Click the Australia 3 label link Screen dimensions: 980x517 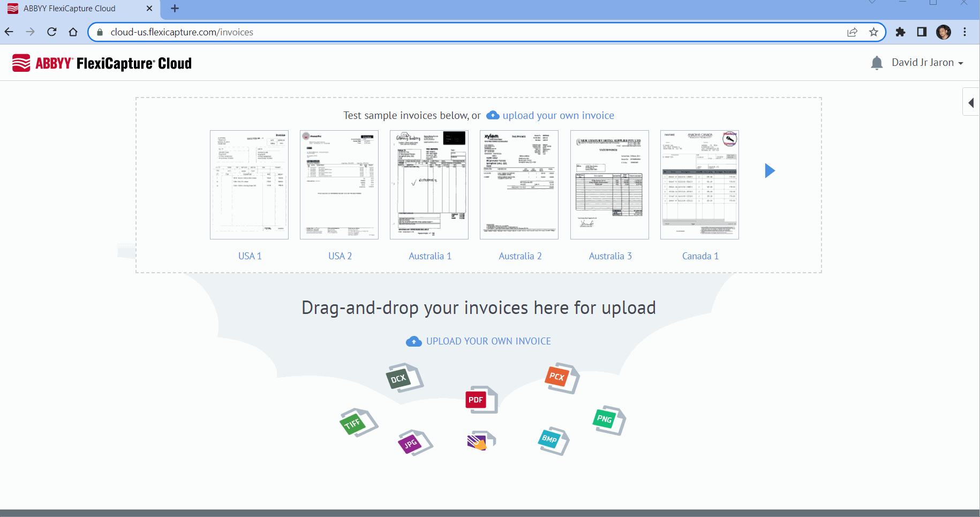coord(610,256)
